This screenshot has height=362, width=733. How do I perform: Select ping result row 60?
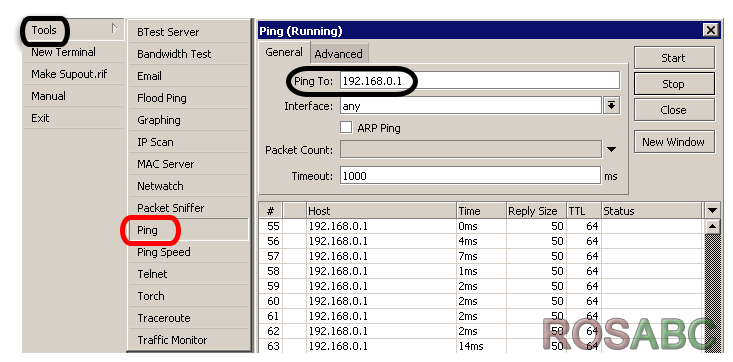(x=481, y=301)
